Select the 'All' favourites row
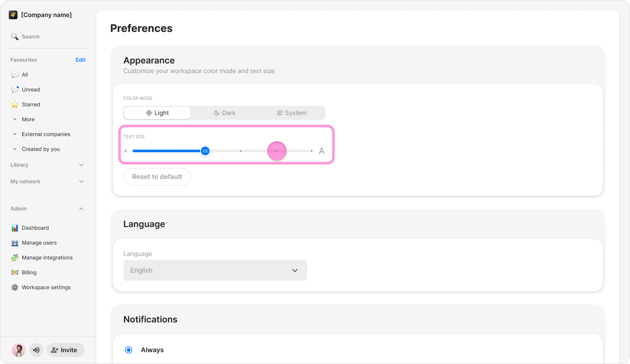 coord(48,75)
